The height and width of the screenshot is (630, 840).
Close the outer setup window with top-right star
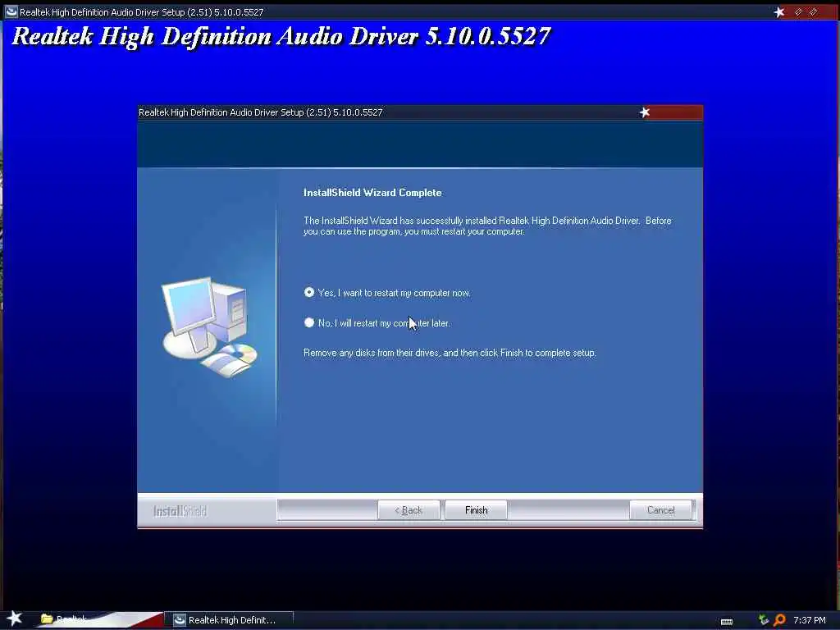pyautogui.click(x=779, y=11)
